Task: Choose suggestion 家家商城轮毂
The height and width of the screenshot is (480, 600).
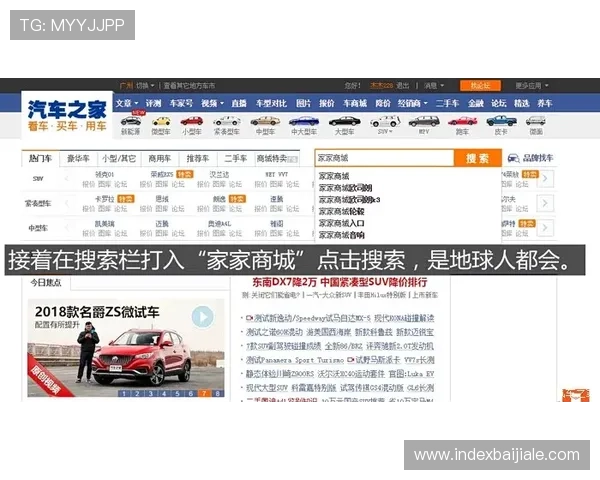Action: pos(341,211)
